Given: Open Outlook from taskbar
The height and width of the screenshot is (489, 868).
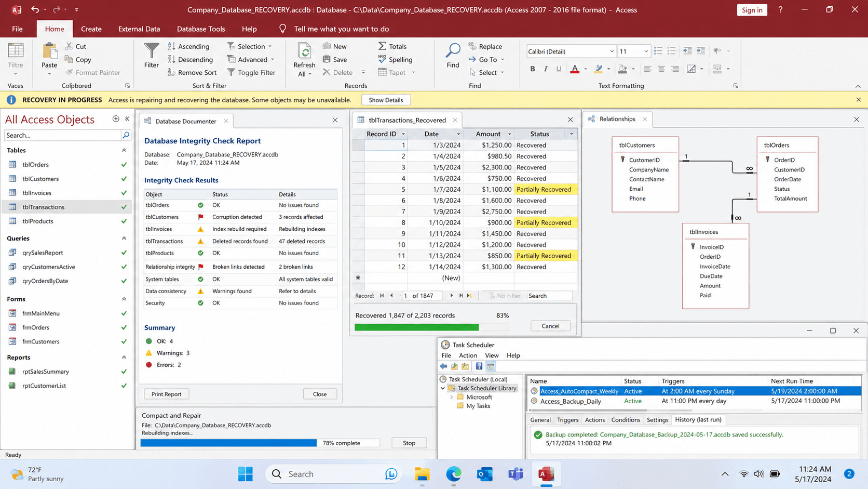Looking at the screenshot, I should (485, 474).
